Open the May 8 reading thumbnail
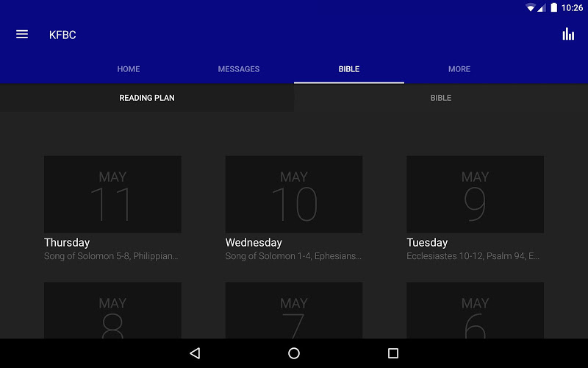588x368 pixels. click(112, 311)
